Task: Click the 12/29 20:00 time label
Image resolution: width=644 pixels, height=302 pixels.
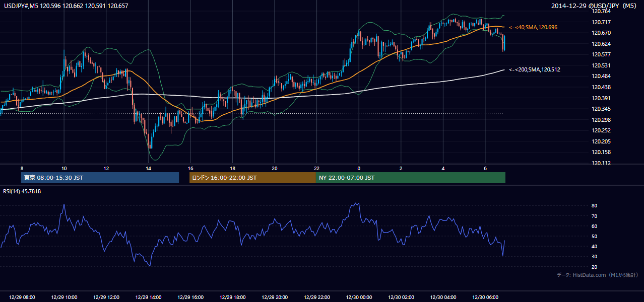Action: coord(275,297)
